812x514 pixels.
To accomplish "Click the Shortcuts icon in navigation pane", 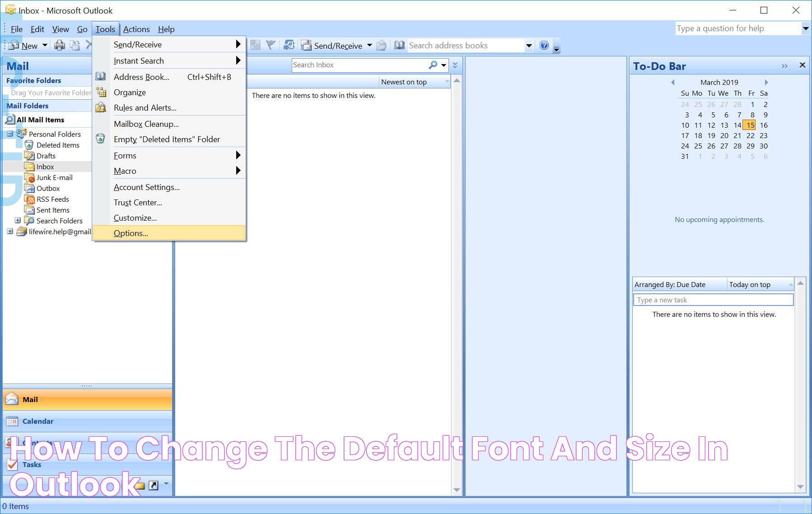I will (154, 485).
